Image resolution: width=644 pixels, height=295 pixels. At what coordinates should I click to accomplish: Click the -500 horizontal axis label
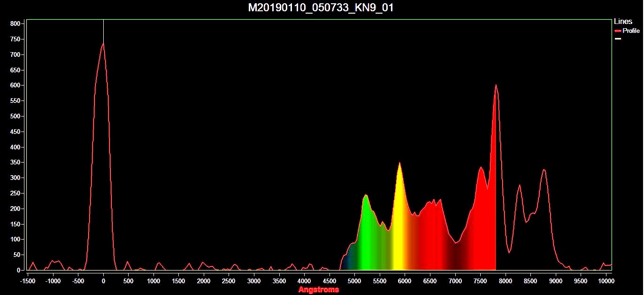pyautogui.click(x=78, y=281)
